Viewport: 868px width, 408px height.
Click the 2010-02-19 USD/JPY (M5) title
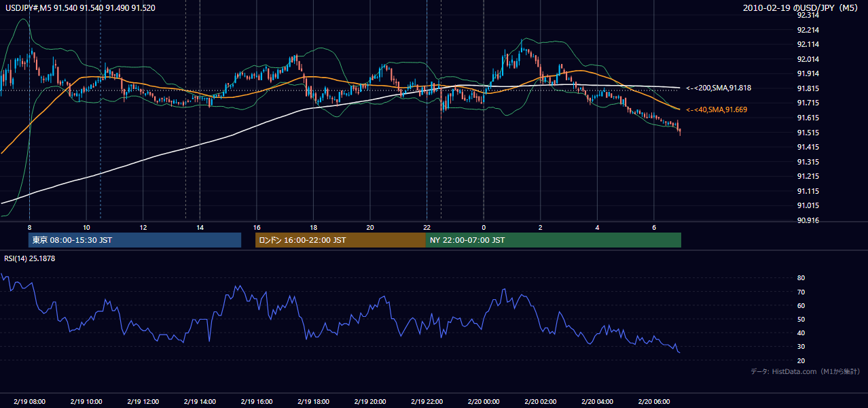(801, 7)
